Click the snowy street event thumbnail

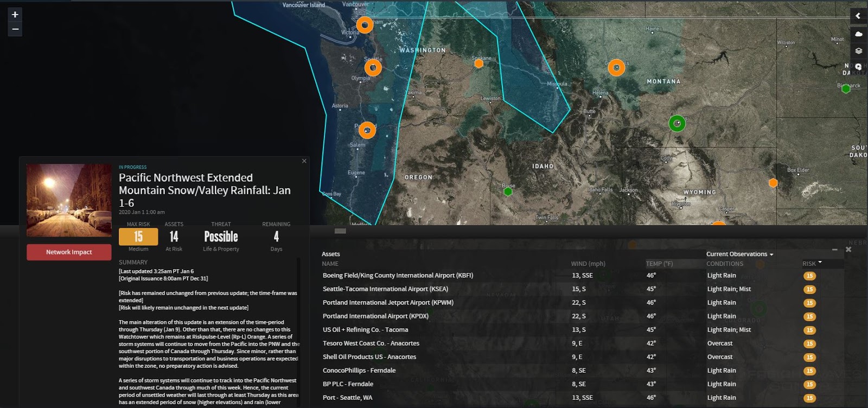(x=69, y=200)
